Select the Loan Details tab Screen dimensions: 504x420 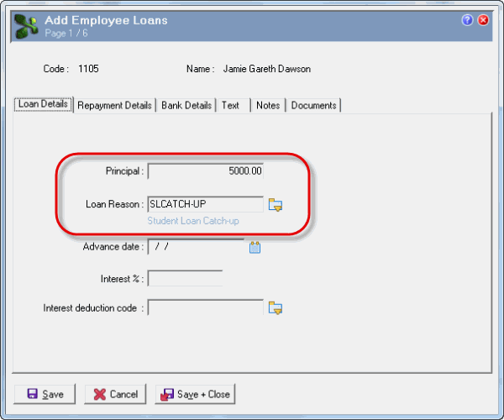[x=43, y=104]
